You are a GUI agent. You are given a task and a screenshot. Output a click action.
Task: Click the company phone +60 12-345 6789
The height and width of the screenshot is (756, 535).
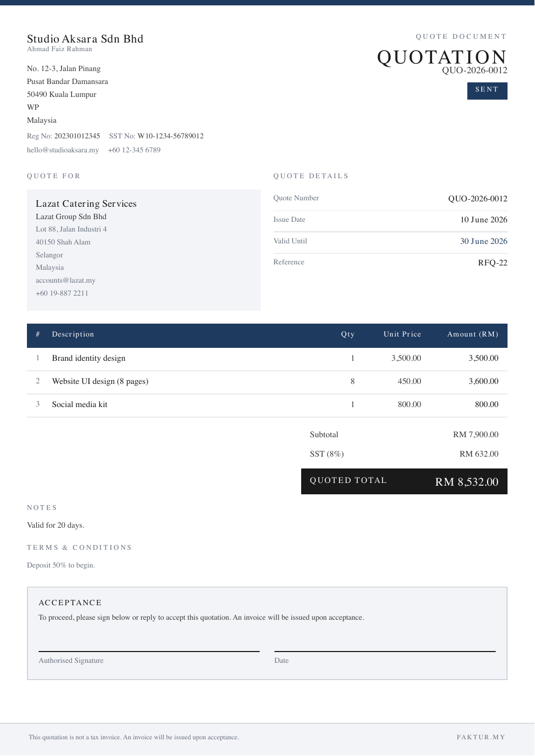[x=134, y=150]
